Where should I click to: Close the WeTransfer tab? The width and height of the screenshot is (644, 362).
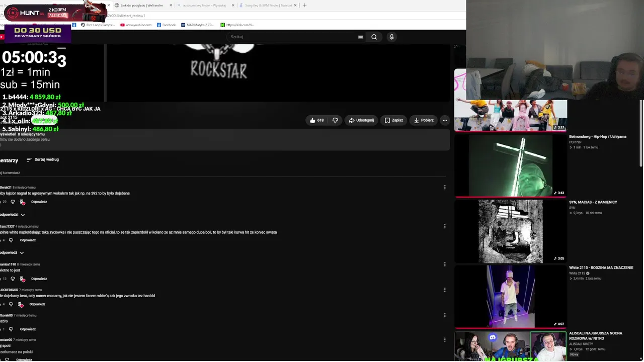coord(171,6)
